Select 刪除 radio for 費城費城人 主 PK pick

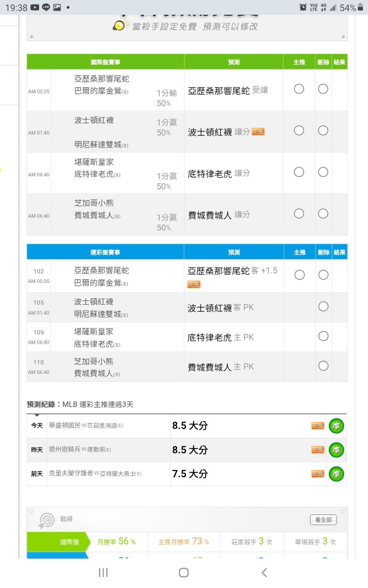(x=323, y=366)
